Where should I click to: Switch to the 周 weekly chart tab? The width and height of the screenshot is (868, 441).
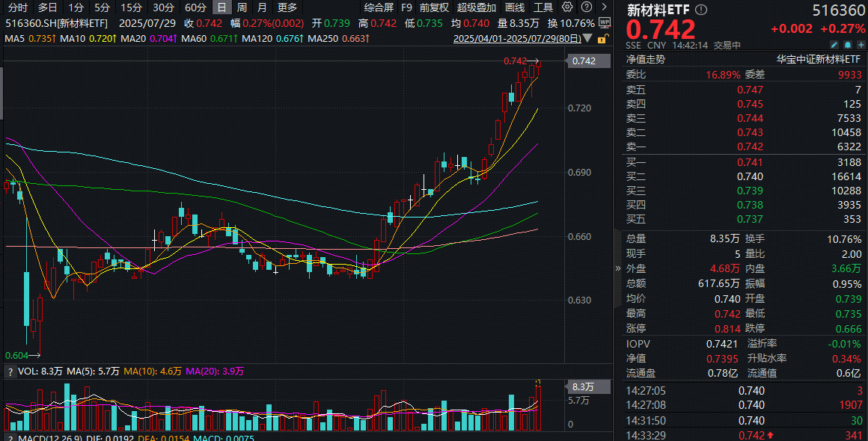point(242,7)
